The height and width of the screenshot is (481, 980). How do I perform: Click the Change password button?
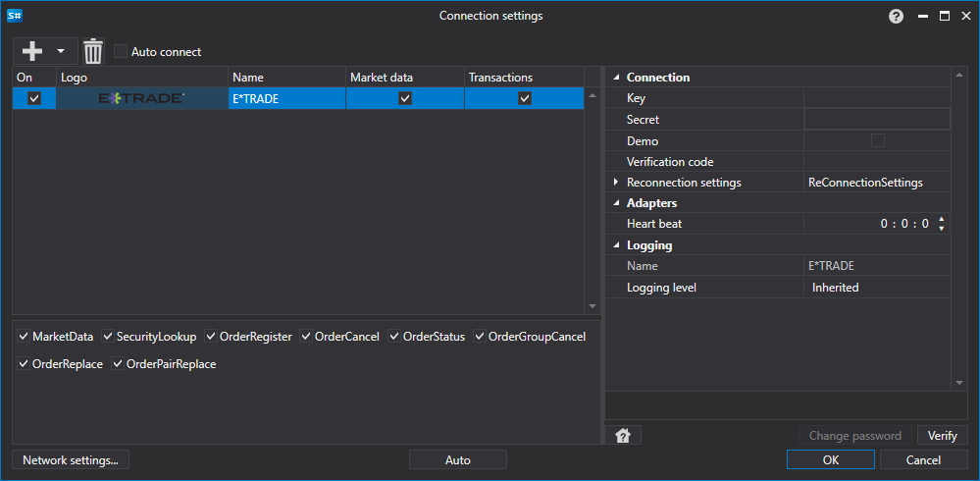click(x=855, y=435)
